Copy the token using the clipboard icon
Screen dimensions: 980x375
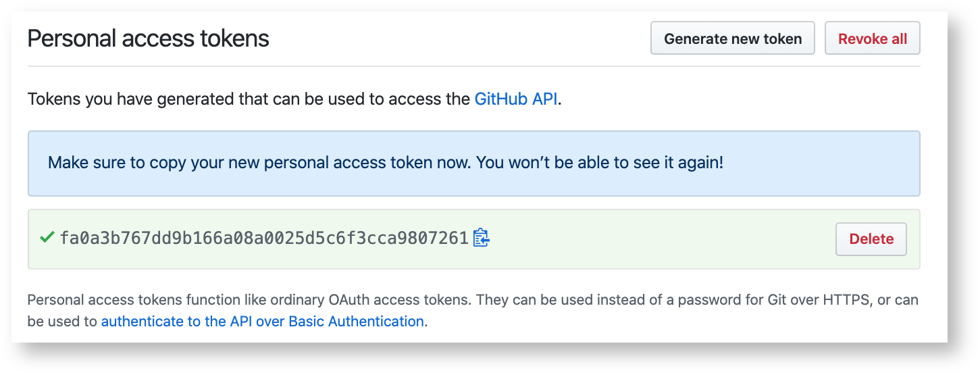(x=481, y=238)
